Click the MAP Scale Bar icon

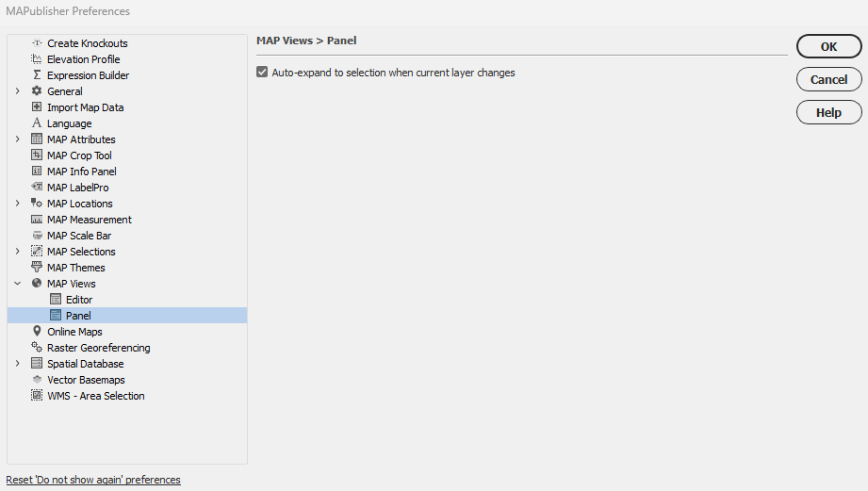coord(37,236)
